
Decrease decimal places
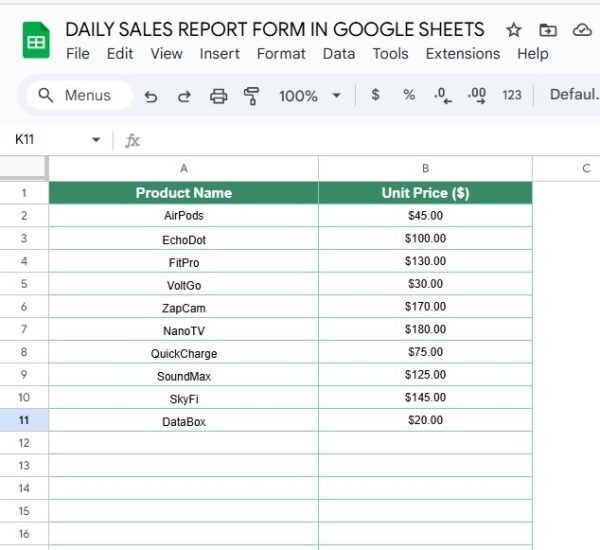(x=443, y=95)
